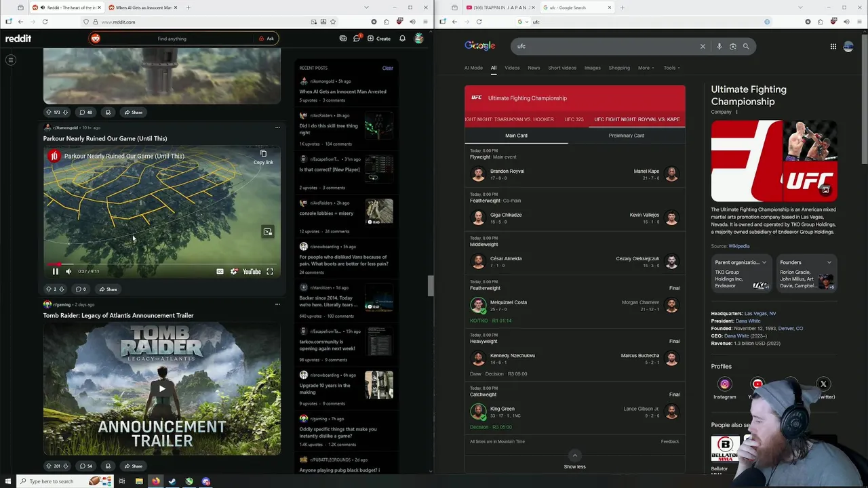868x488 pixels.
Task: Open options menu of Tomb Raider post
Action: point(277,304)
